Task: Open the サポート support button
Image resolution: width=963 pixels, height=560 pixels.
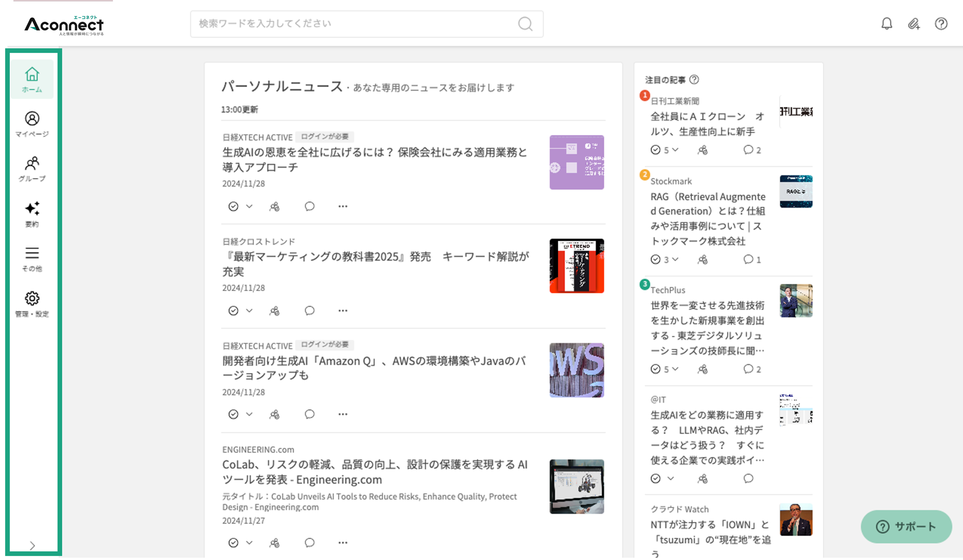Action: (906, 527)
